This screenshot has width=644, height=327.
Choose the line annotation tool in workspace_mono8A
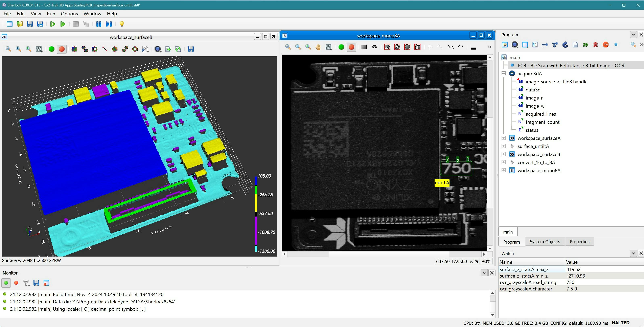tap(440, 47)
